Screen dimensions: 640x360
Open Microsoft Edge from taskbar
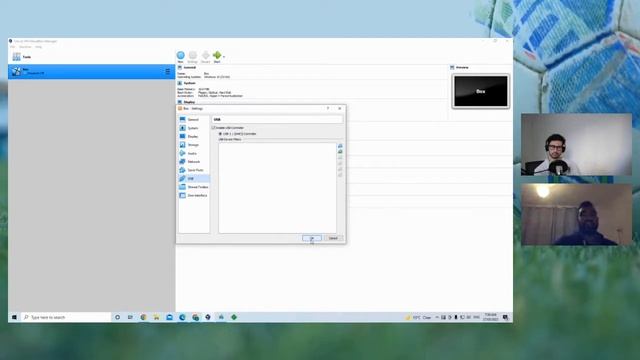pyautogui.click(x=182, y=317)
